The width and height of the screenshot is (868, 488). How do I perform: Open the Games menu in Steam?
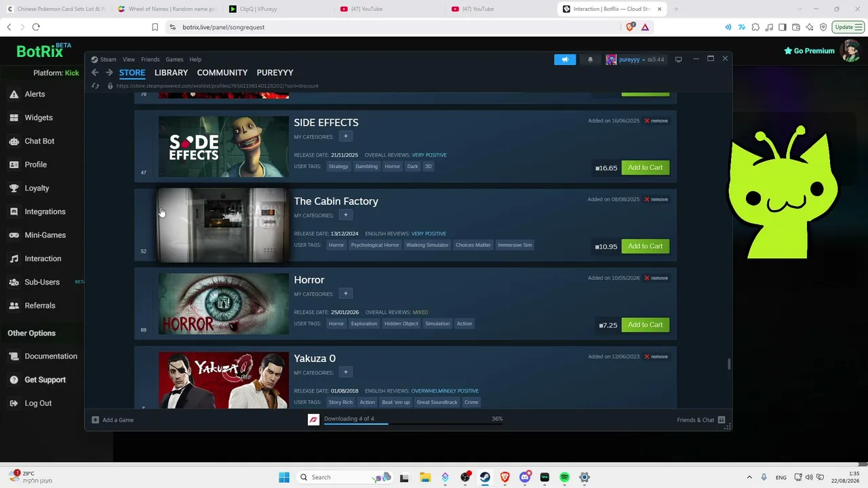tap(174, 60)
